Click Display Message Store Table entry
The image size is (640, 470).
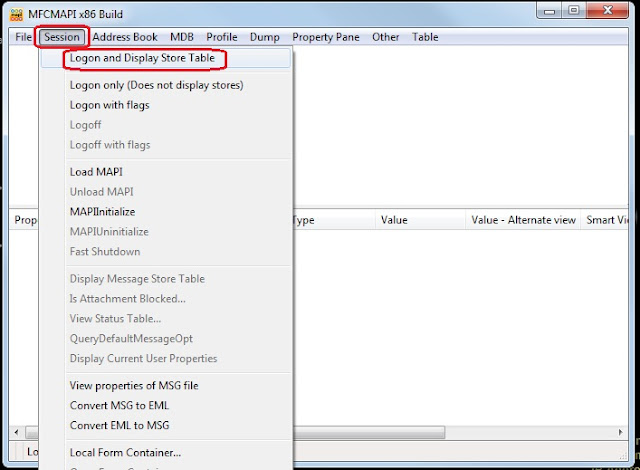point(166,279)
